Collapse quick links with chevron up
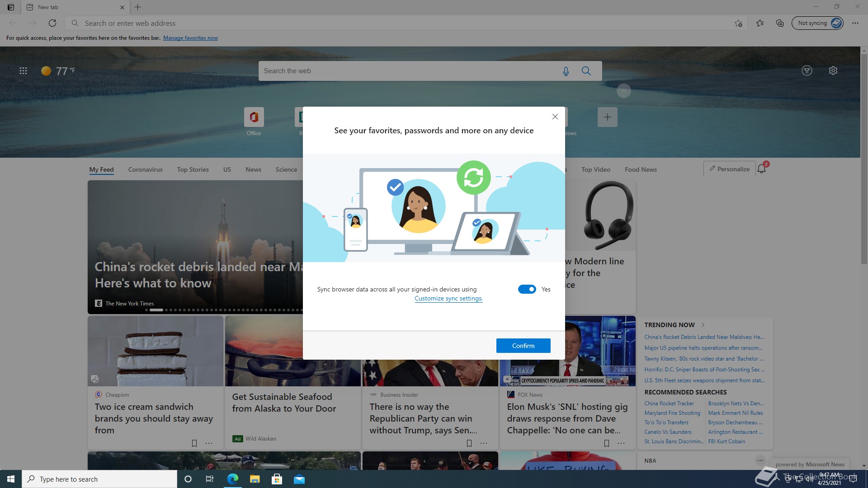This screenshot has height=488, width=868. click(623, 91)
